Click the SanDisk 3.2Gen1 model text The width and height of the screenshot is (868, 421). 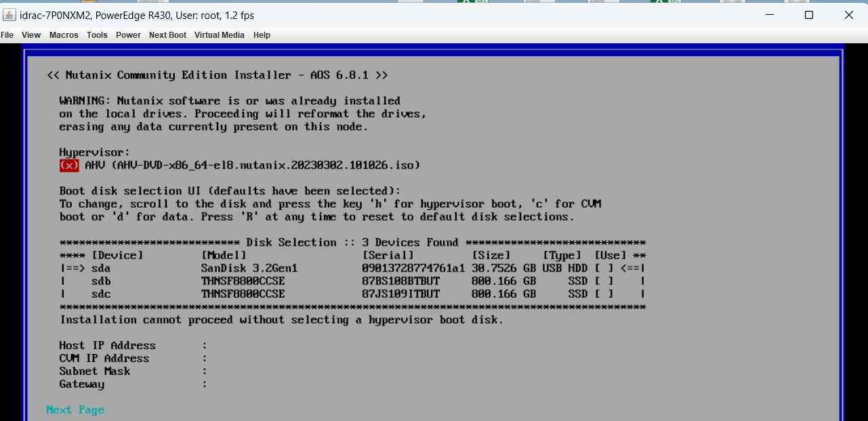[249, 269]
